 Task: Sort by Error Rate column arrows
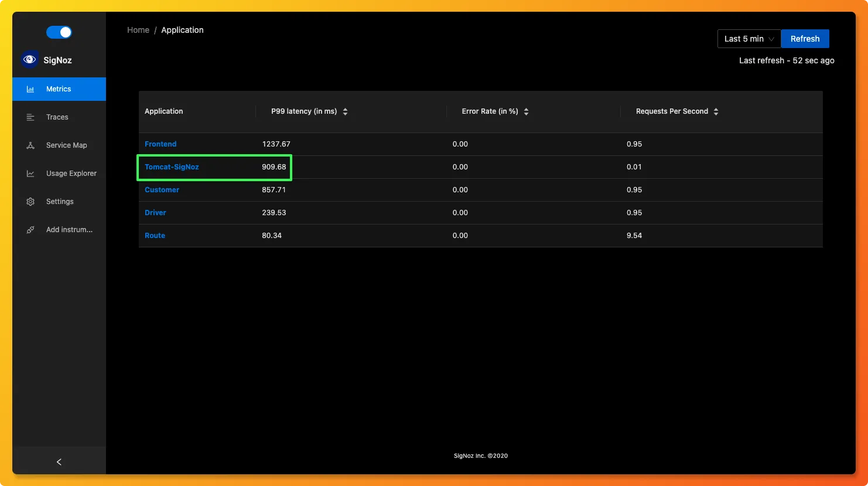[x=526, y=111]
